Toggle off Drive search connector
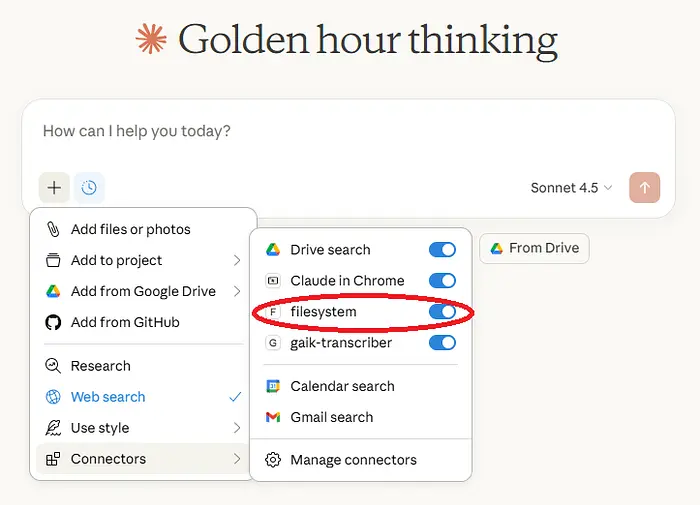This screenshot has height=505, width=700. [x=442, y=250]
